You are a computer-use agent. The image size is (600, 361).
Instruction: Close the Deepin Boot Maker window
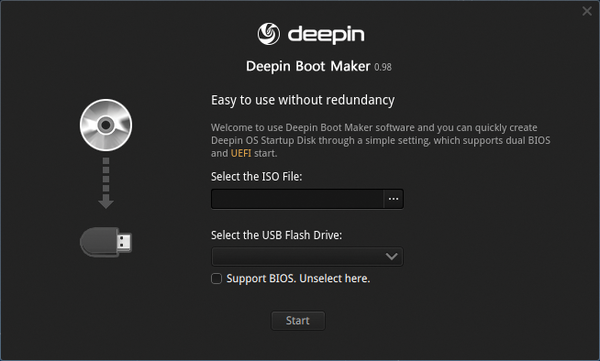(x=587, y=11)
